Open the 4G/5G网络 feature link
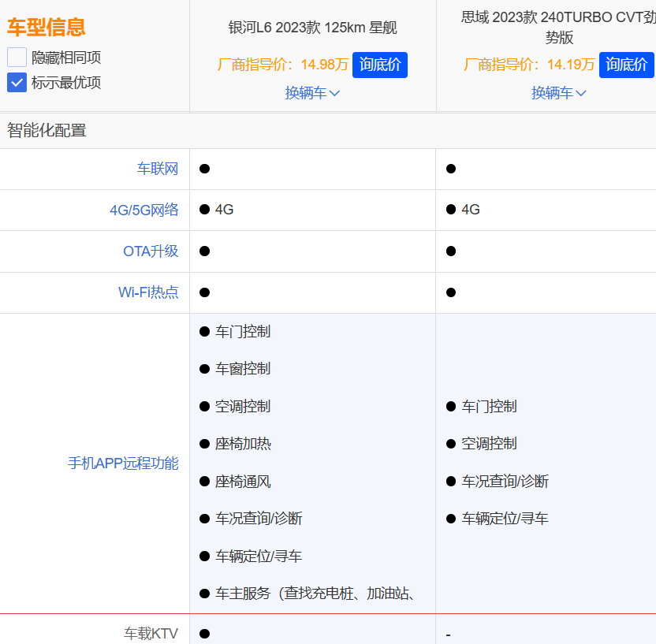Screen dimensions: 656x644 pyautogui.click(x=143, y=210)
